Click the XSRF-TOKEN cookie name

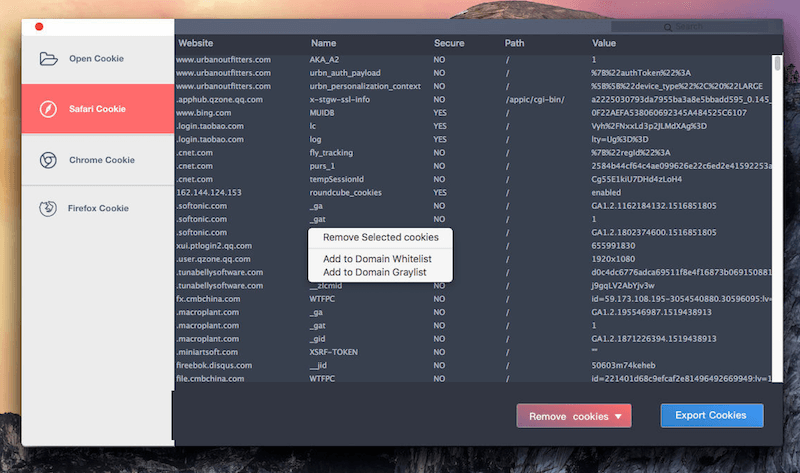[334, 352]
